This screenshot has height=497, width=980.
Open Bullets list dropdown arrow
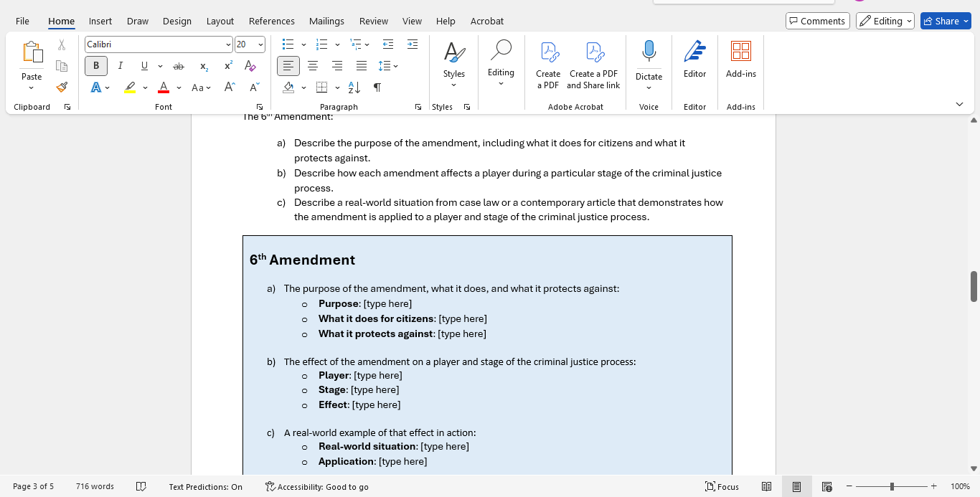[x=303, y=44]
